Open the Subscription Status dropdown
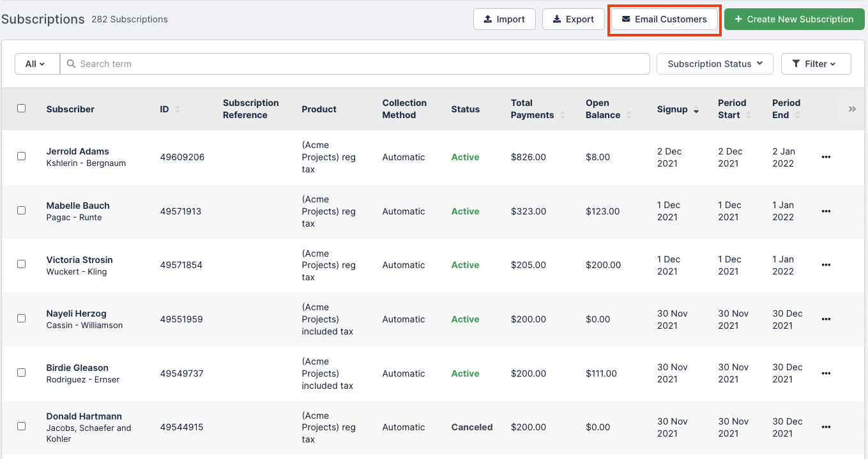The height and width of the screenshot is (459, 868). [715, 64]
